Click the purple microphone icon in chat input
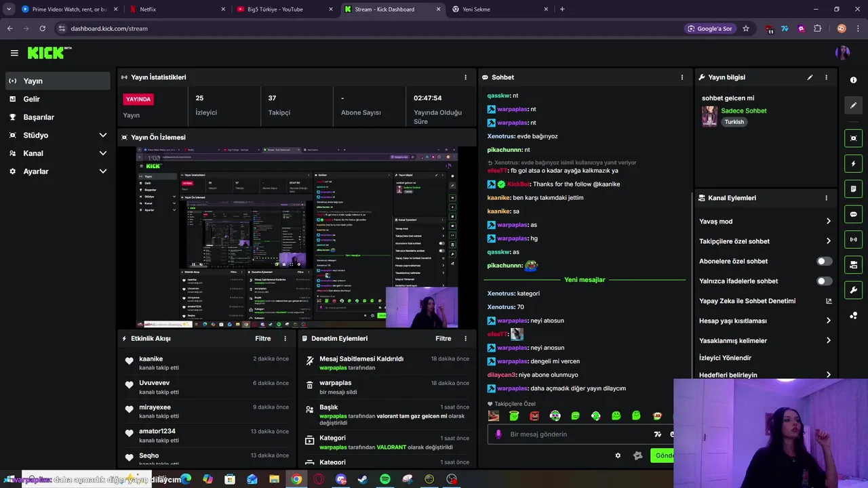868x488 pixels. click(x=498, y=434)
